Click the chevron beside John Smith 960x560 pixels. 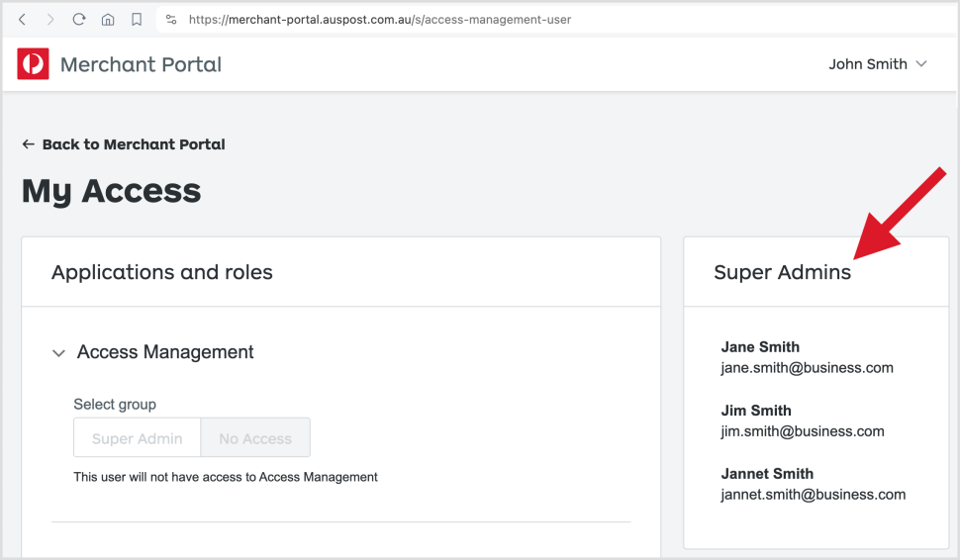(x=920, y=64)
